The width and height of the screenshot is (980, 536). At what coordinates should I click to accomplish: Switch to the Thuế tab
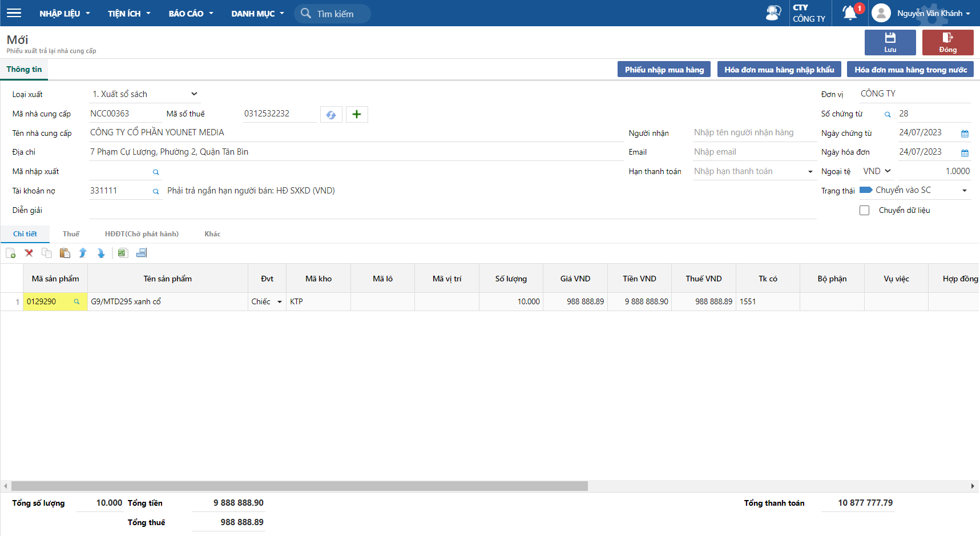tap(71, 234)
